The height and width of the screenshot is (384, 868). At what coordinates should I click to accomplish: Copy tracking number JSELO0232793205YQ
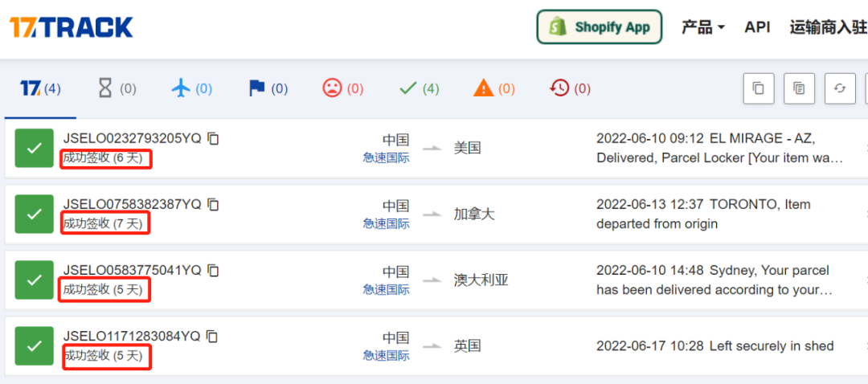tap(213, 138)
